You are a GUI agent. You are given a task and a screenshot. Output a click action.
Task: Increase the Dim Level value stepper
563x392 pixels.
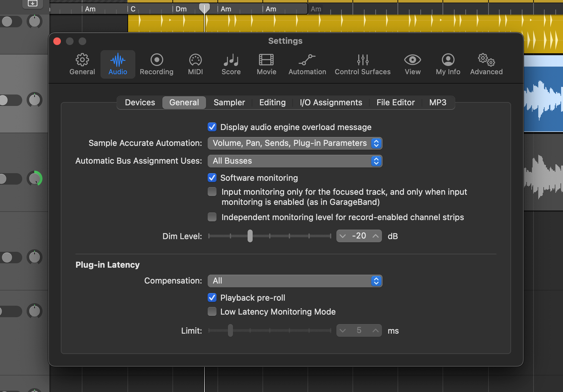pyautogui.click(x=376, y=236)
